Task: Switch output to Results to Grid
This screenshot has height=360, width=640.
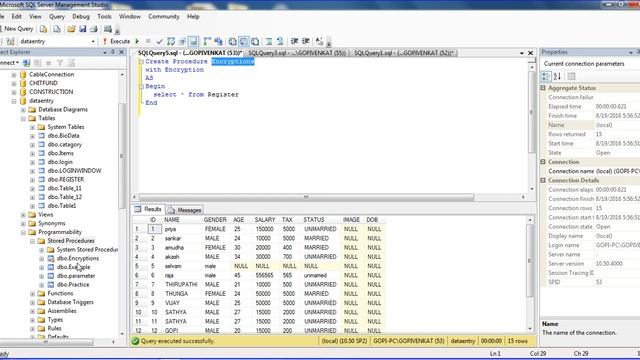Action: 244,41
